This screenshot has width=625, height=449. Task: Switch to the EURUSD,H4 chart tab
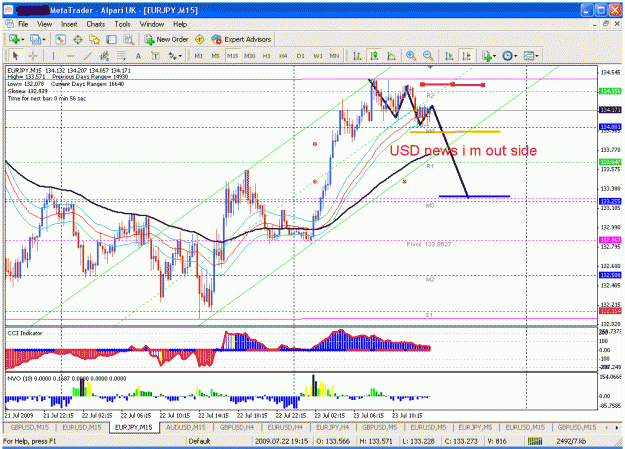(285, 427)
